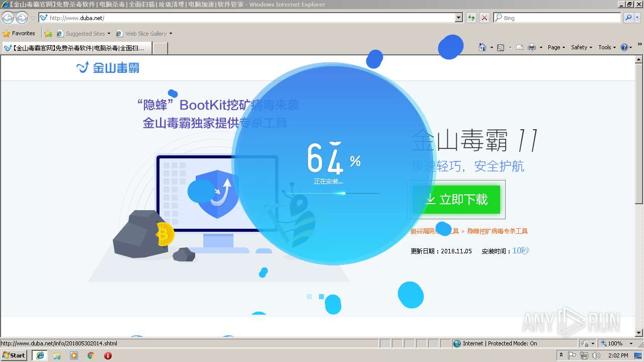Open the 隐蜂挖矿病毒专杀工具 link
Screen dimensions: 644x362
(x=498, y=231)
